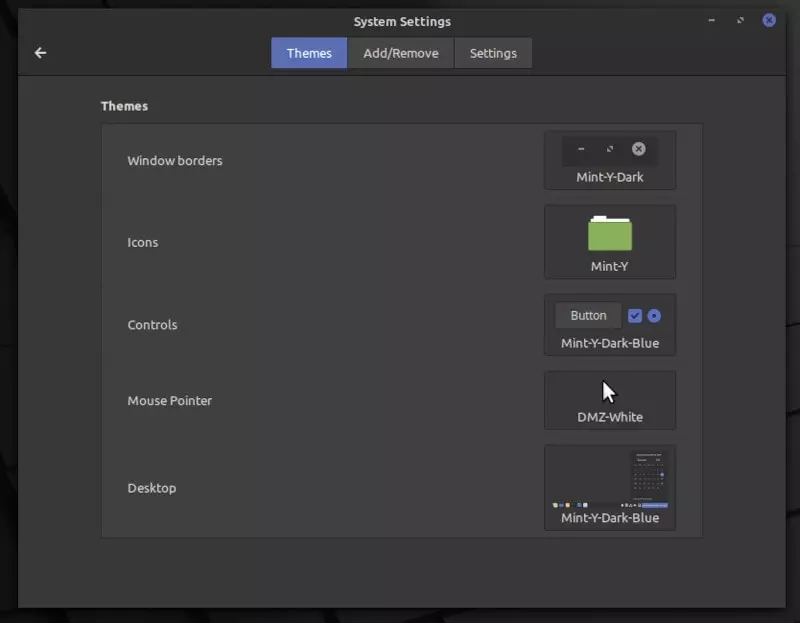Viewport: 800px width, 623px height.
Task: Click the Themes section heading
Action: tap(124, 106)
